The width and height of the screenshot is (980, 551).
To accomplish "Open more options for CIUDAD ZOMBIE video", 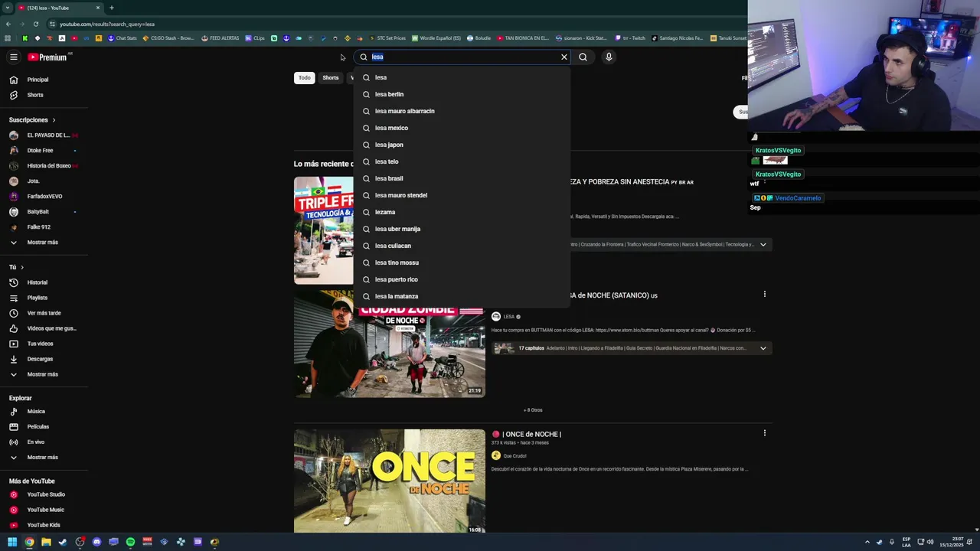I will coord(764,294).
